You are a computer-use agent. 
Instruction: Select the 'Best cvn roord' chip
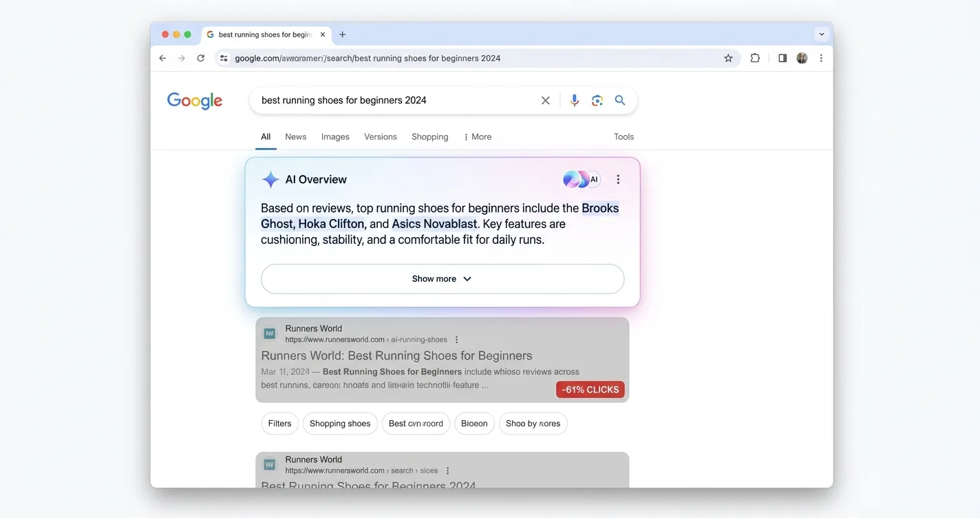pyautogui.click(x=416, y=424)
